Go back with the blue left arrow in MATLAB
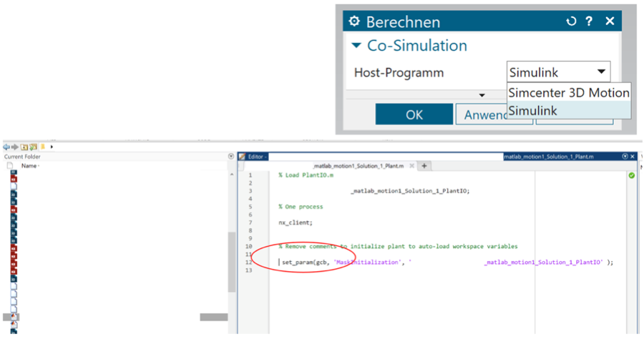 (6, 147)
